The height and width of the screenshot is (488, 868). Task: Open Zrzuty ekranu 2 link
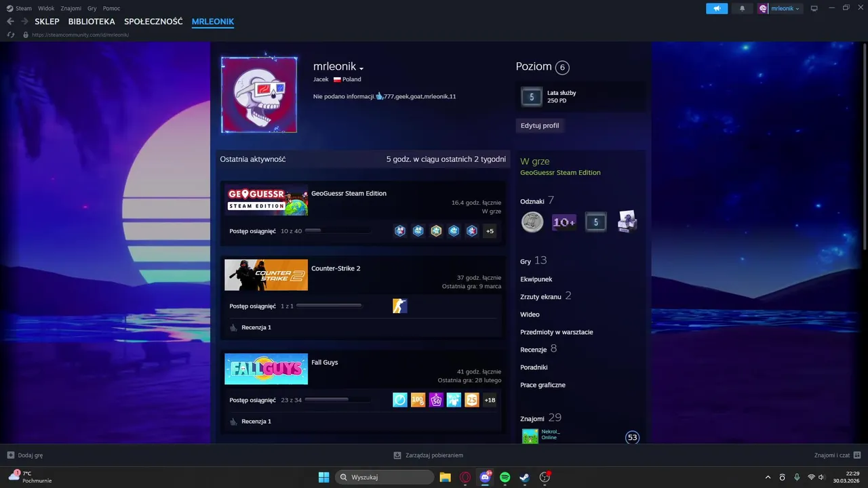point(546,296)
